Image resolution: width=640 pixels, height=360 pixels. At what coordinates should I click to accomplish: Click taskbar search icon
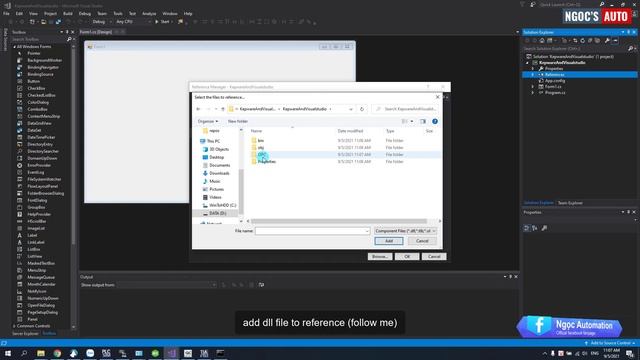click(24, 353)
